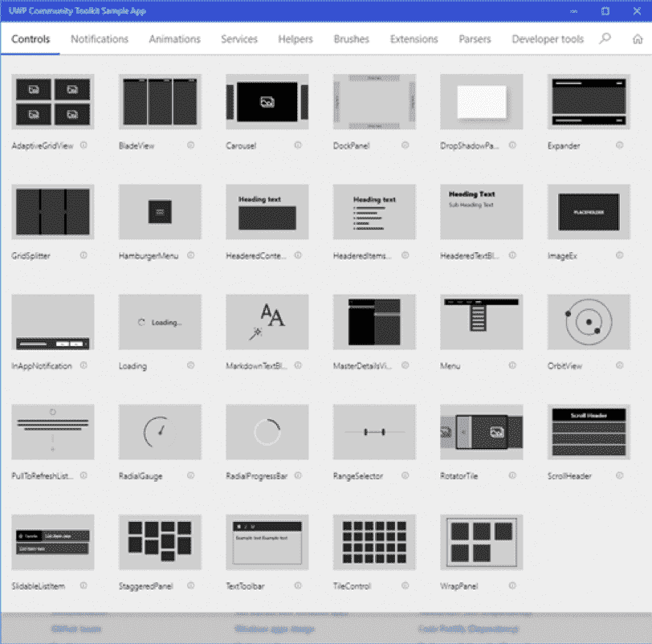Select the TextToolbar sample thumbnail

267,542
